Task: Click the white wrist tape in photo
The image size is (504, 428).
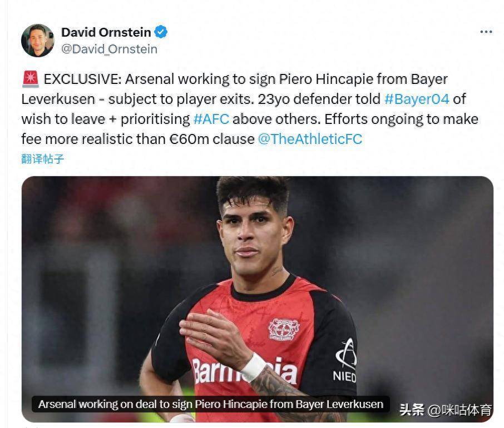Action: click(254, 367)
